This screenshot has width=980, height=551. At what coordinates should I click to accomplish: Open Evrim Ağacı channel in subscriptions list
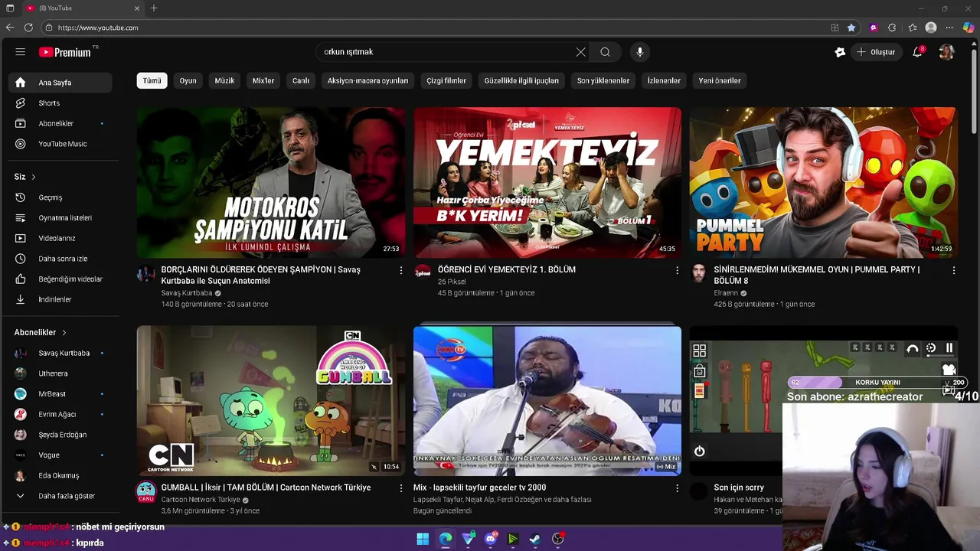[60, 414]
